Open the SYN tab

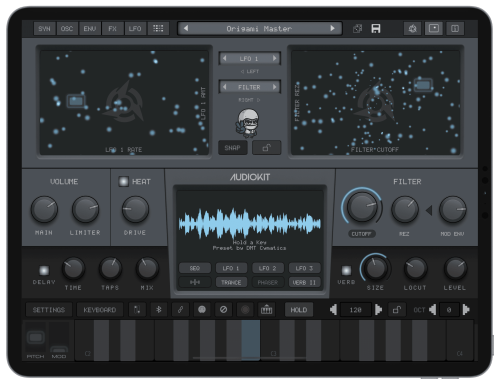tap(44, 29)
